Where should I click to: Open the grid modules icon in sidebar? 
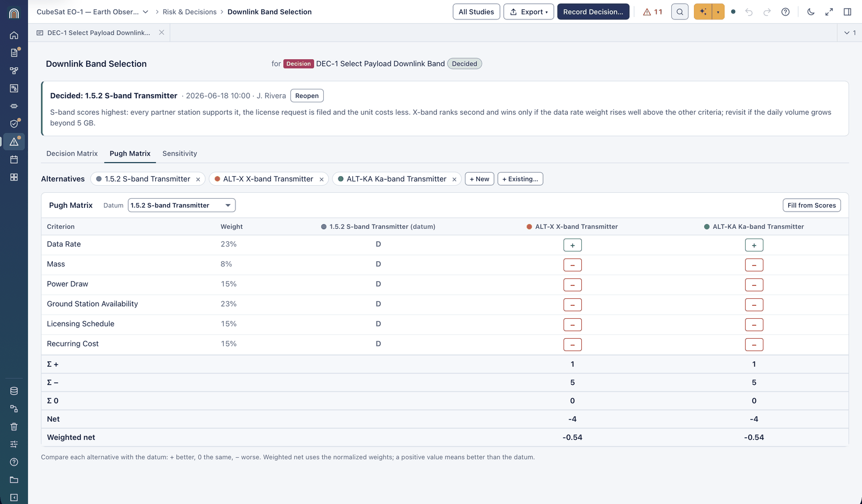tap(14, 177)
